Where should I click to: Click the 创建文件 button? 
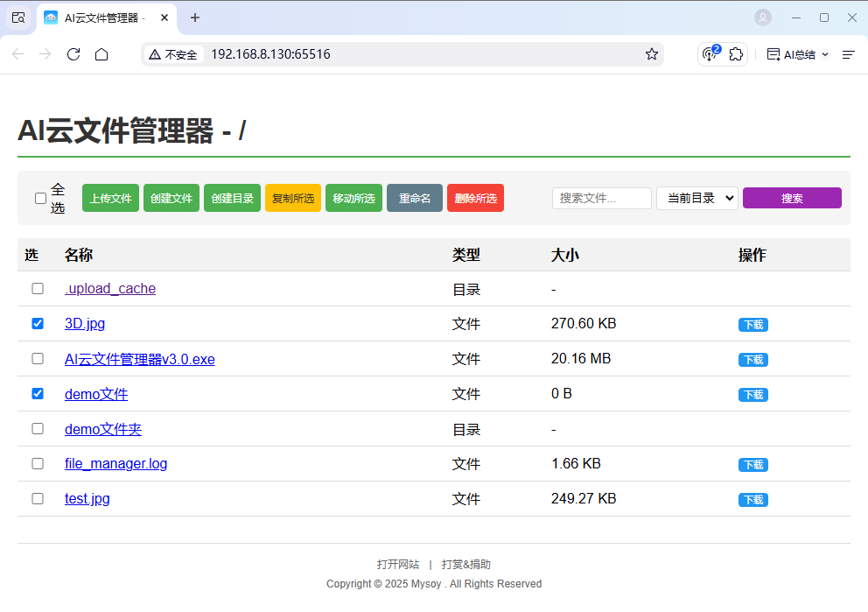[171, 198]
